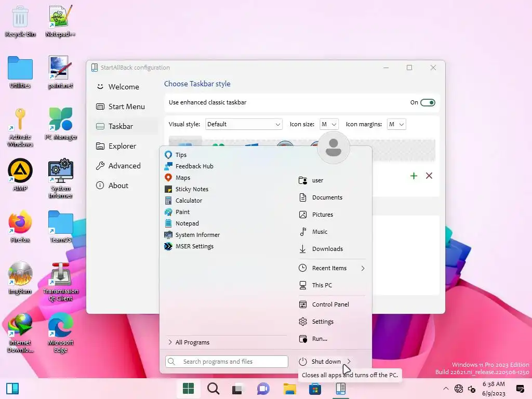Screen dimensions: 532x399
Task: Launch System Informer from start menu list
Action: tap(192, 235)
